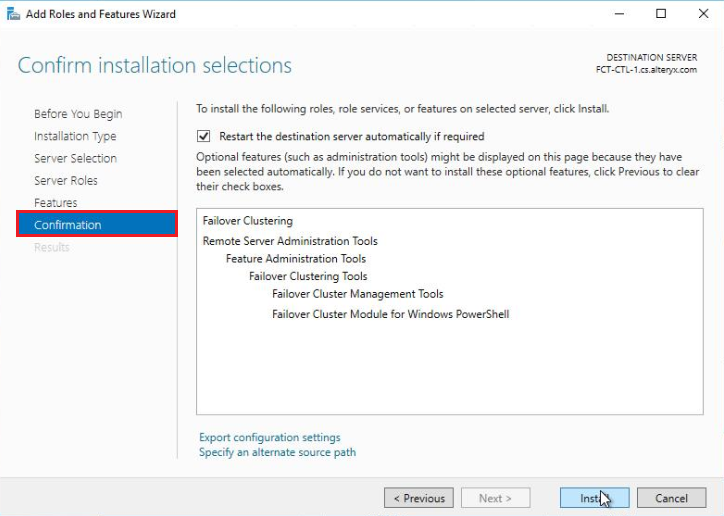Select Failover Clustering in the list
The width and height of the screenshot is (724, 516).
pos(247,220)
